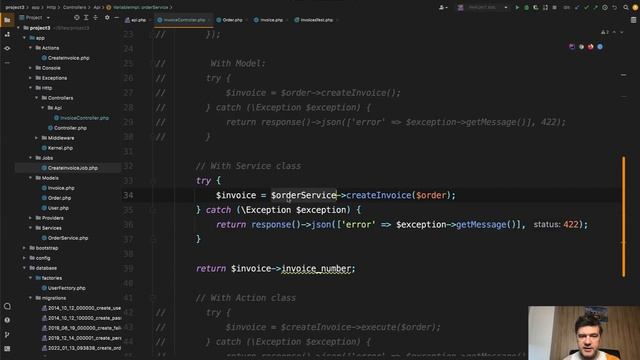640x360 pixels.
Task: Open the Database side panel icon
Action: [x=633, y=20]
